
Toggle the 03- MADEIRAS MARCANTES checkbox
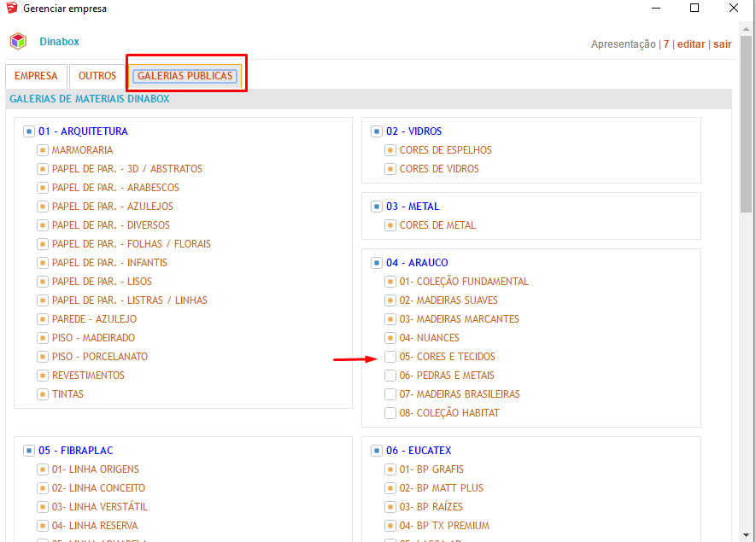(390, 319)
